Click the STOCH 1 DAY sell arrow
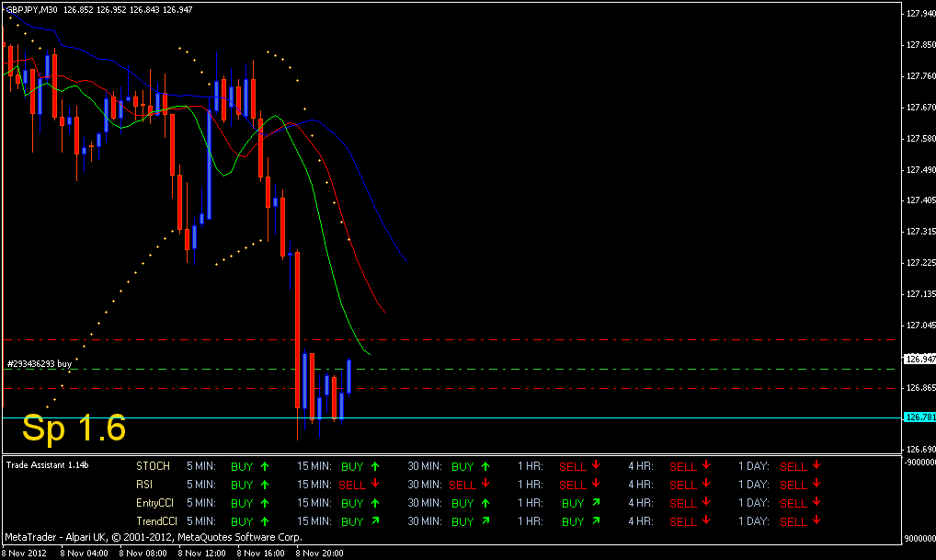Image resolution: width=936 pixels, height=560 pixels. [x=816, y=465]
